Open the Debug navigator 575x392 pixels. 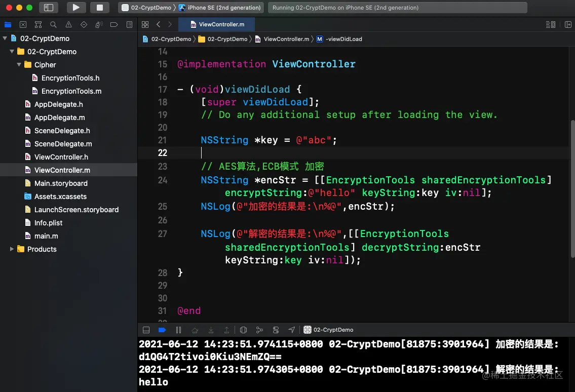[x=99, y=25]
